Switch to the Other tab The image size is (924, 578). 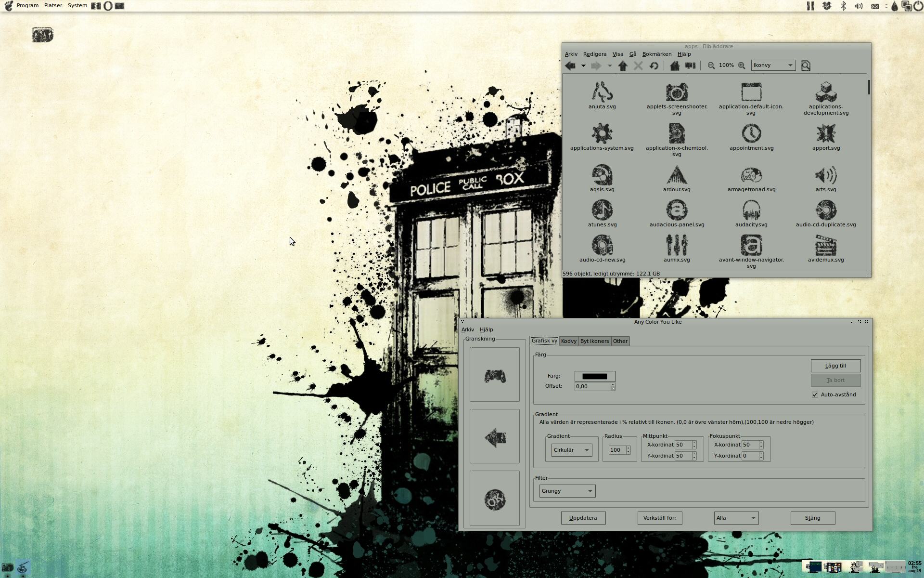point(620,341)
